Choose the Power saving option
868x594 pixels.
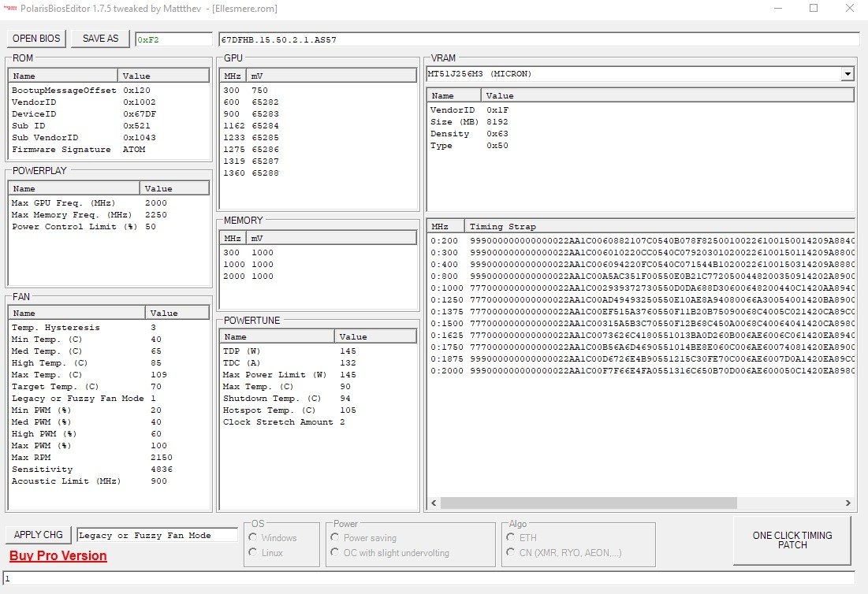click(336, 538)
